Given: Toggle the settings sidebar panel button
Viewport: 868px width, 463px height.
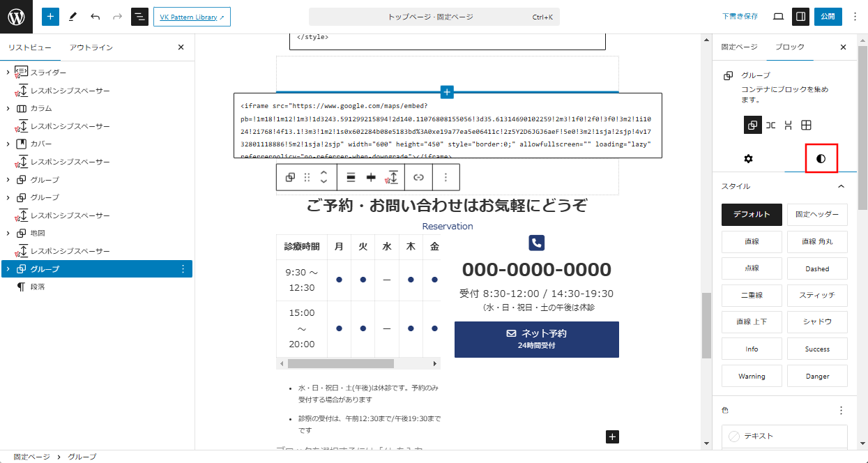Looking at the screenshot, I should pos(801,17).
